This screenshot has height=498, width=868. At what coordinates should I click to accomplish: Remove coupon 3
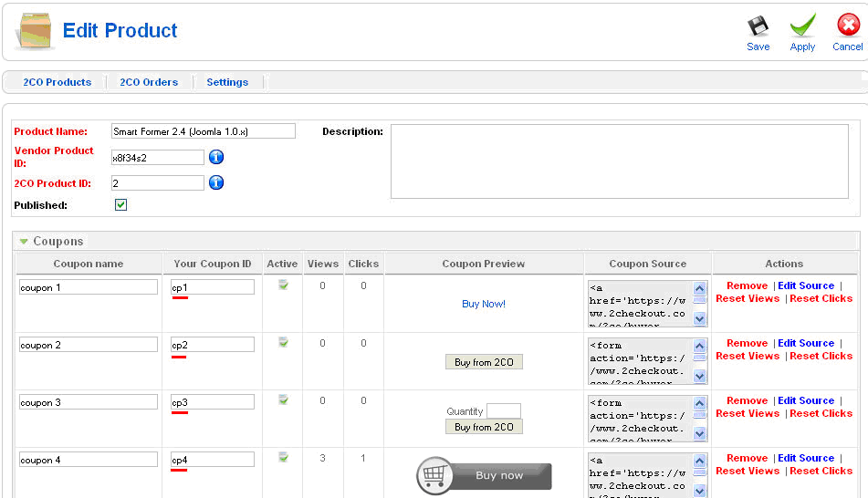(748, 400)
